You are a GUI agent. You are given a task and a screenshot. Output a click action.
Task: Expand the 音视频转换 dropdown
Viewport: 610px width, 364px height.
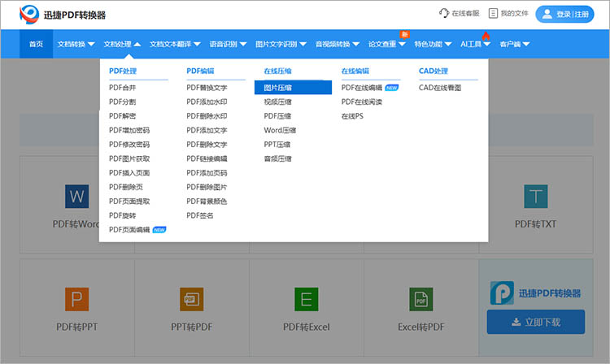(x=338, y=45)
